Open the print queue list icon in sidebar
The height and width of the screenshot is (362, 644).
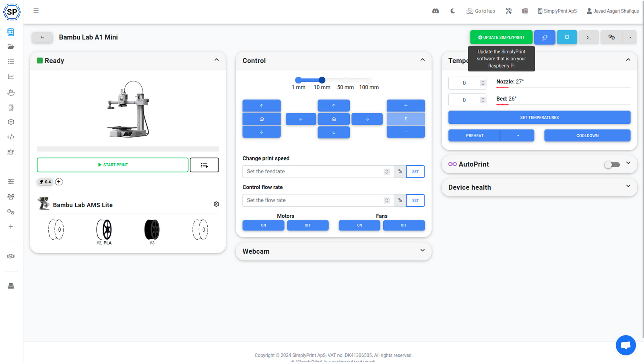pyautogui.click(x=11, y=62)
